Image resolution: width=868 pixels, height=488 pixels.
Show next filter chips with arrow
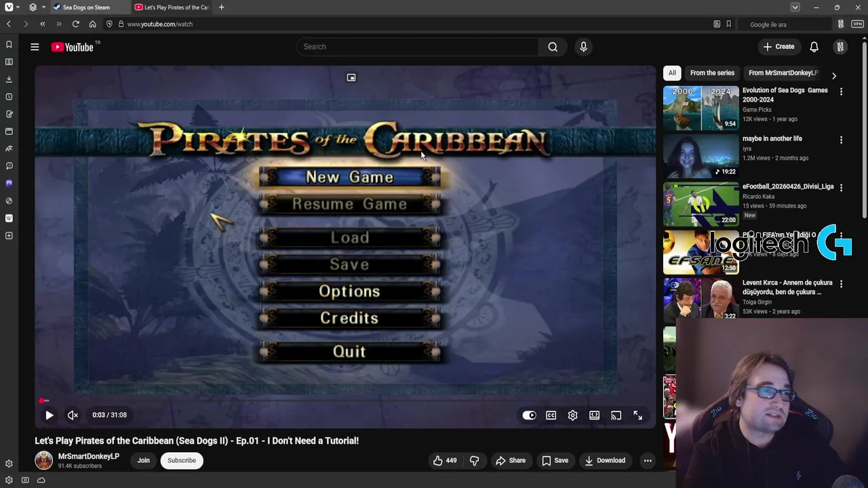[x=833, y=76]
